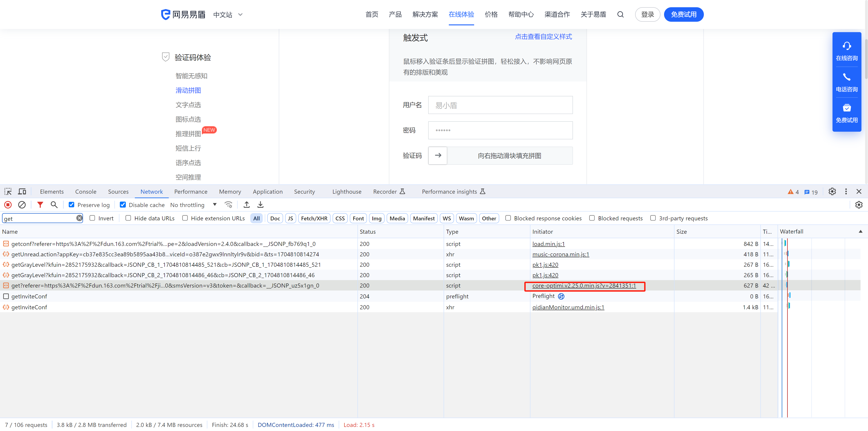Open DevTools settings gear
The height and width of the screenshot is (431, 868).
832,192
